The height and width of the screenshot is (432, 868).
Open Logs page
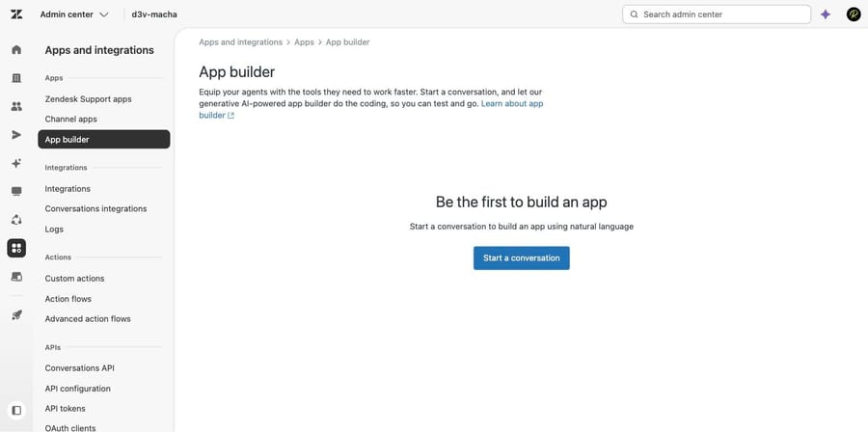pyautogui.click(x=54, y=229)
